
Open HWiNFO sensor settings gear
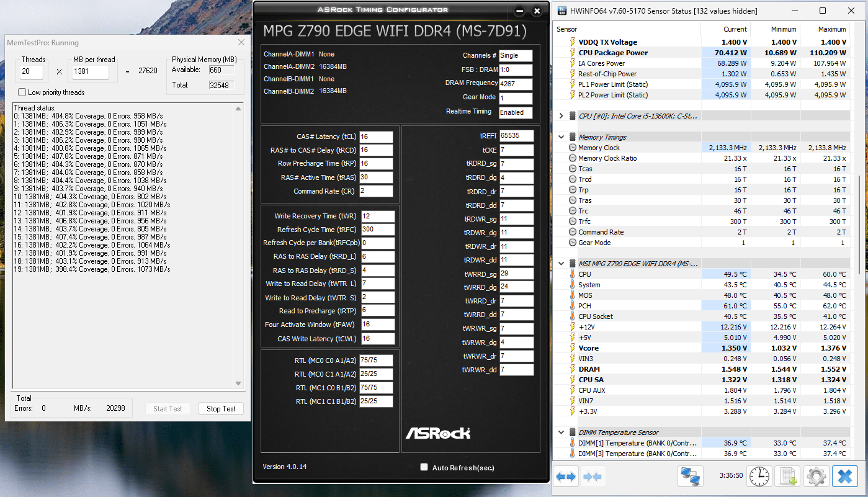(816, 477)
